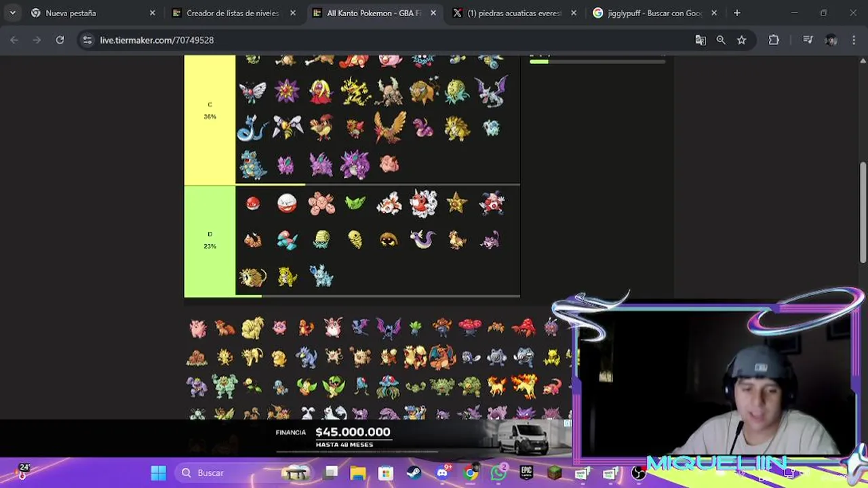Select Voltorb in the D tier
The image size is (868, 488).
[x=252, y=203]
